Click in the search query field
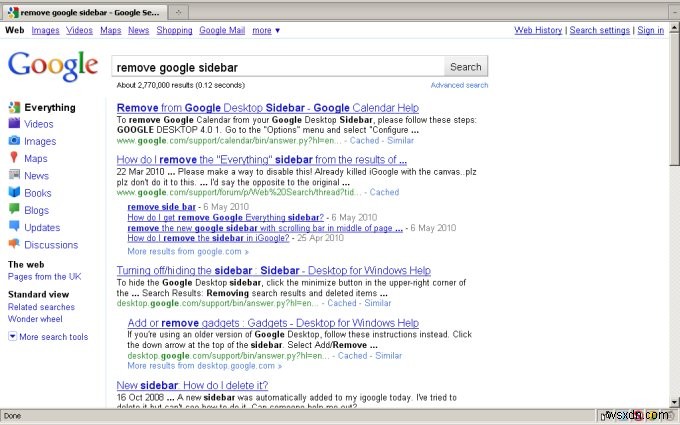This screenshot has width=680, height=425. [x=278, y=67]
